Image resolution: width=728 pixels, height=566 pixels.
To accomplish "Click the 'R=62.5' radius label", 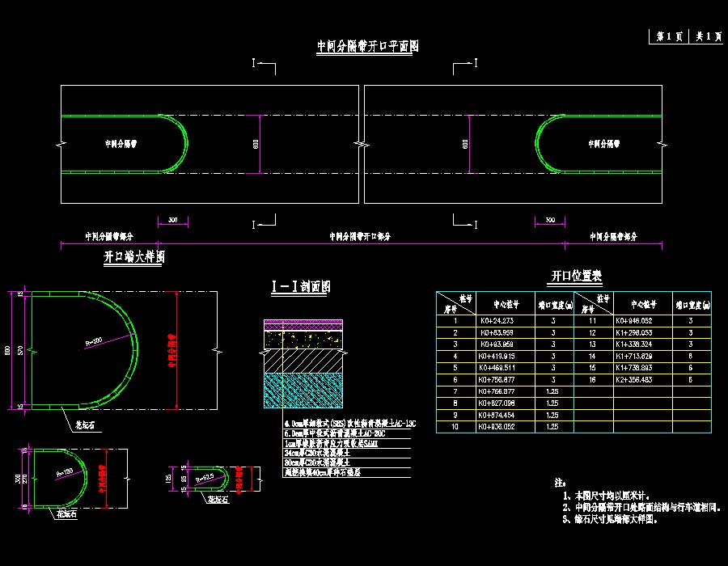I will [x=205, y=478].
